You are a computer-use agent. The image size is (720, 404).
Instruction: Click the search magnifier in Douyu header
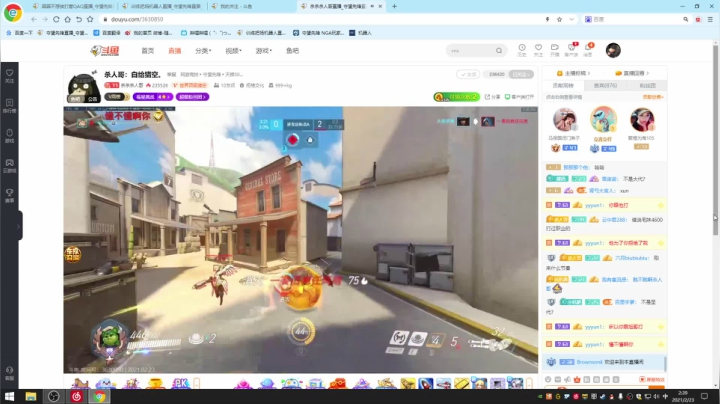[x=499, y=50]
